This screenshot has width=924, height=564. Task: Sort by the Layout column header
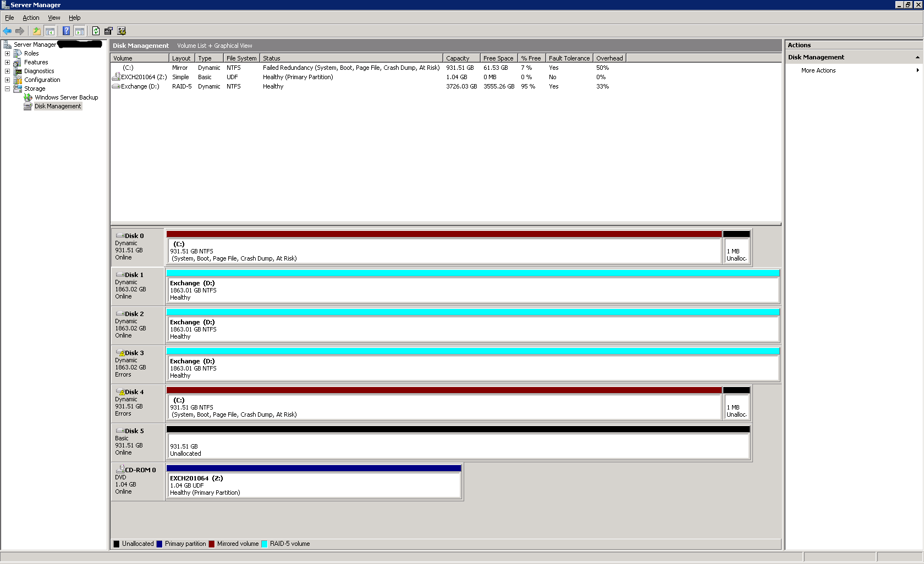(x=182, y=58)
